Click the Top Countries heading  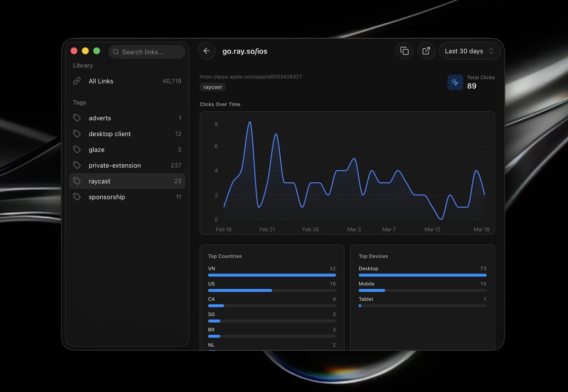[225, 256]
